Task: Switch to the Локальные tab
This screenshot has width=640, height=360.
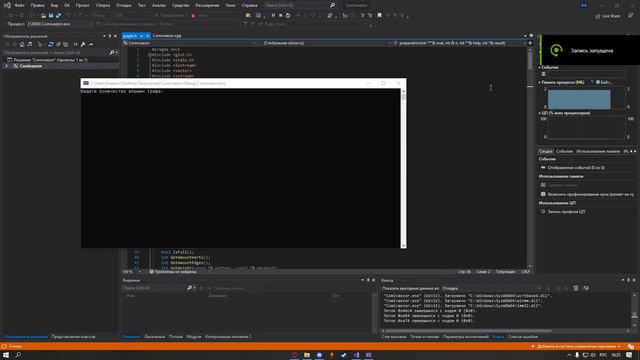Action: (x=154, y=337)
